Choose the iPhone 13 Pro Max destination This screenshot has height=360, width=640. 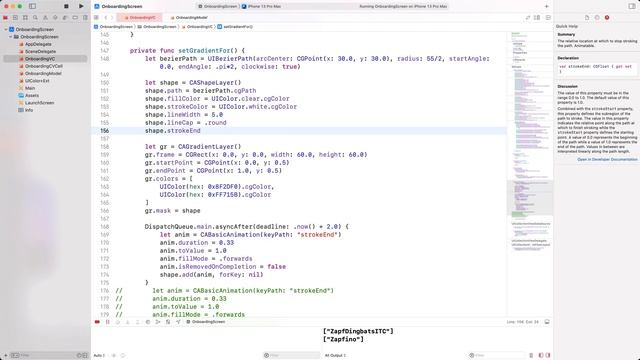(261, 6)
